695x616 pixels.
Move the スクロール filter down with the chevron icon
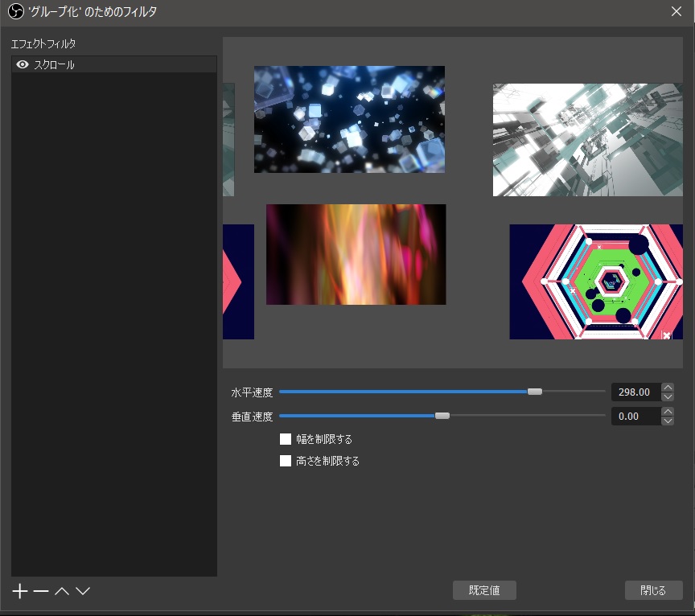coord(81,590)
